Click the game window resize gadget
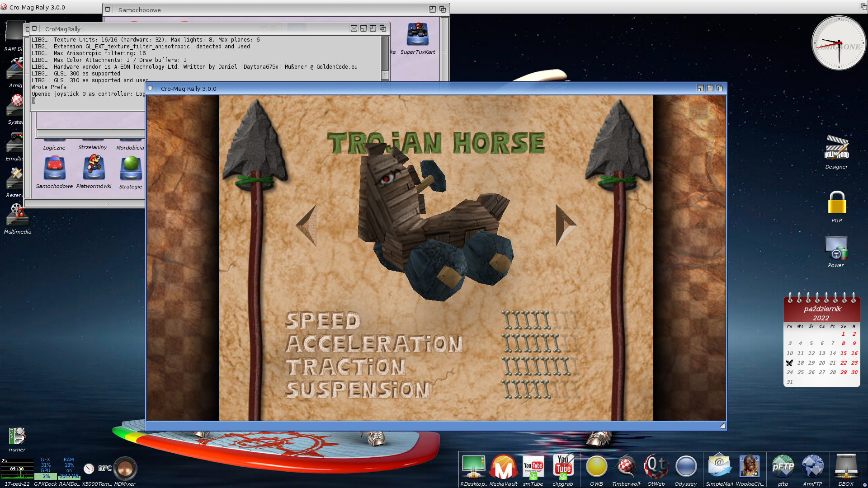This screenshot has width=868, height=488. (x=722, y=426)
